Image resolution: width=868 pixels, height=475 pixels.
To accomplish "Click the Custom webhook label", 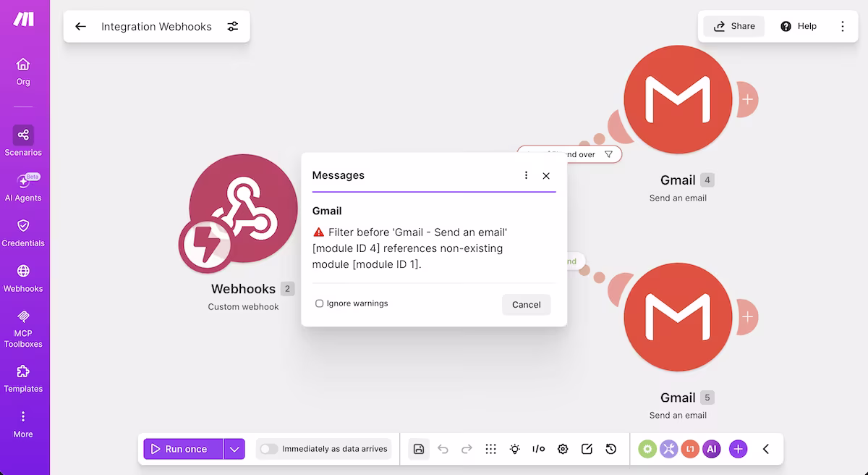I will click(x=243, y=306).
